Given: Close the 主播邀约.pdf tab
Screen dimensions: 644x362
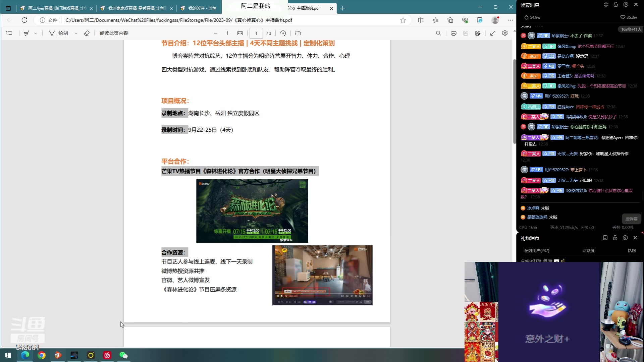Looking at the screenshot, I should (x=331, y=8).
